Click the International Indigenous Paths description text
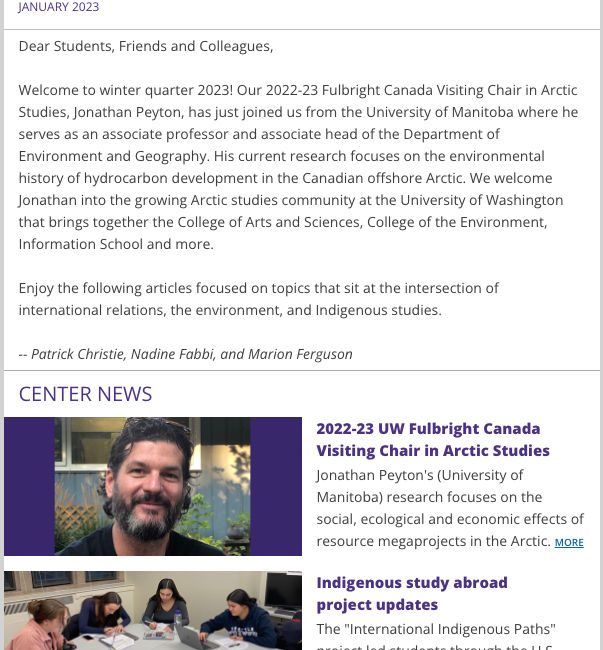Viewport: 603px width, 650px height. [x=436, y=629]
